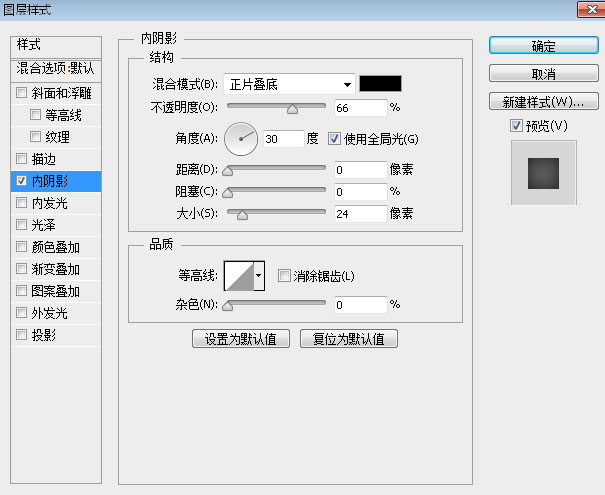Enable the 外发光 checkbox
The image size is (605, 495).
pyautogui.click(x=21, y=313)
